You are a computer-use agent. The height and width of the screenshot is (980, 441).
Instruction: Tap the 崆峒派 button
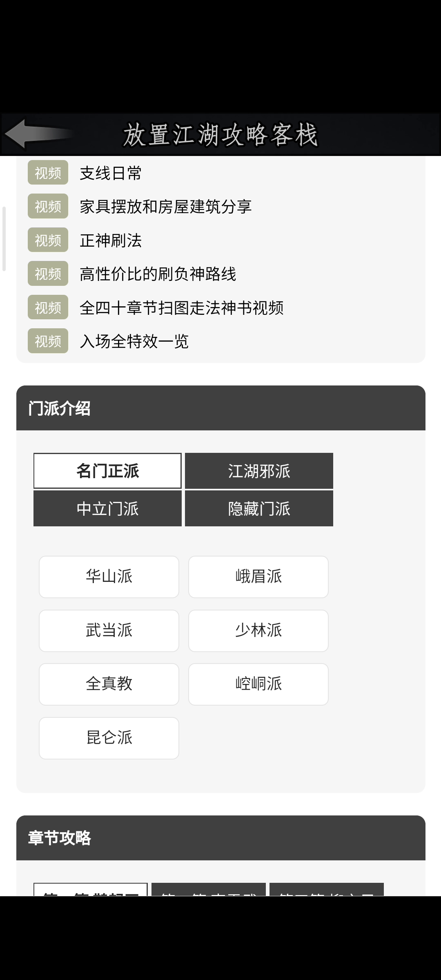pos(258,684)
